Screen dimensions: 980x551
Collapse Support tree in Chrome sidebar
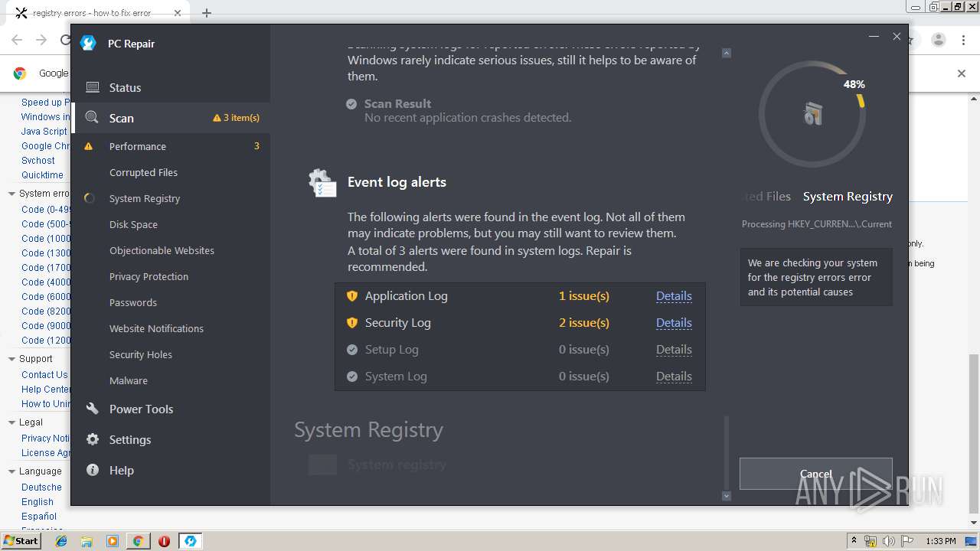[x=11, y=359]
